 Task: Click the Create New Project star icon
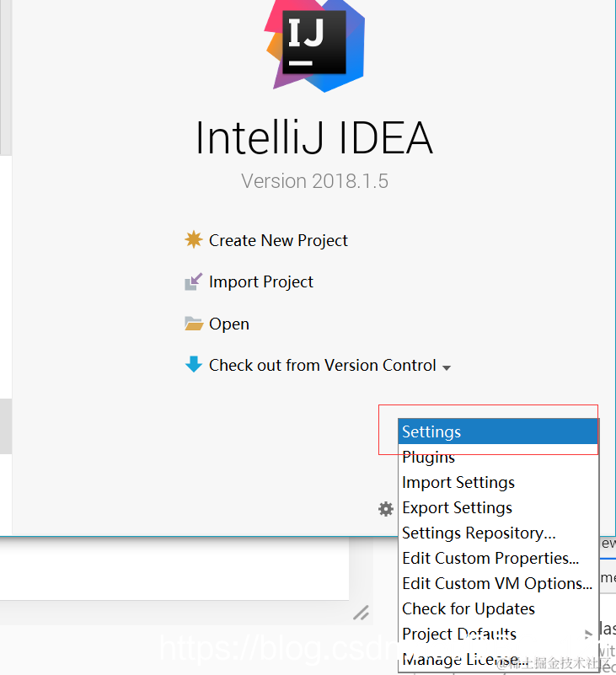tap(194, 240)
